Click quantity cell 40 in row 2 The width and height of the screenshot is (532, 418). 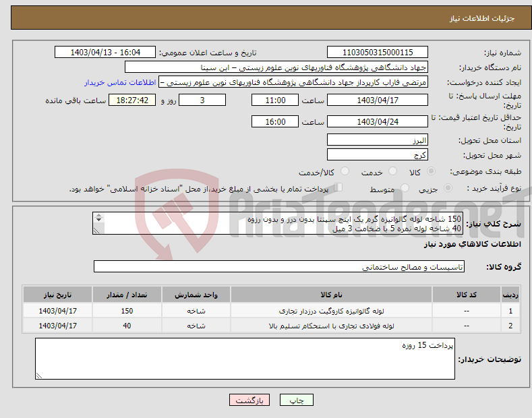click(x=127, y=326)
